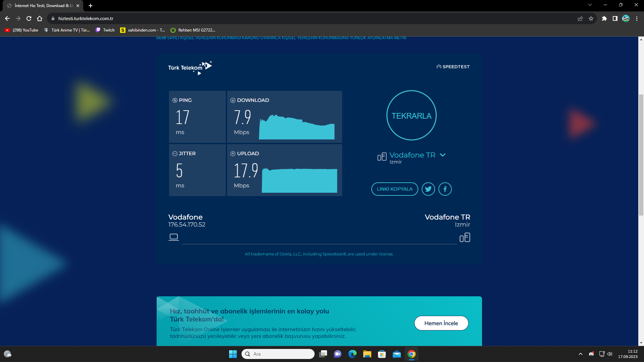Expand Vodafone TR server dropdown
This screenshot has height=362, width=644.
pos(443,155)
